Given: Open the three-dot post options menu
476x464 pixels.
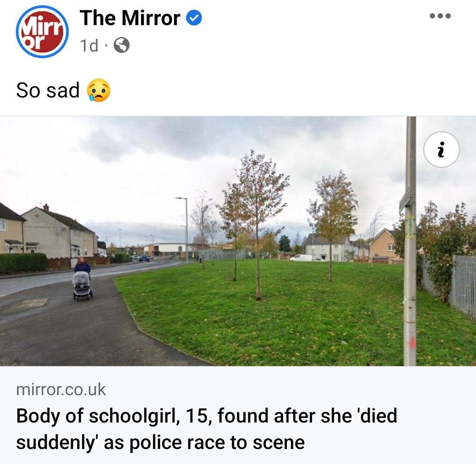Looking at the screenshot, I should point(440,16).
